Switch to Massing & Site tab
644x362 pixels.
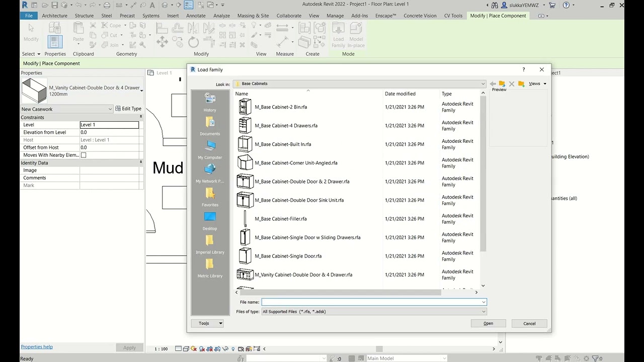253,16
